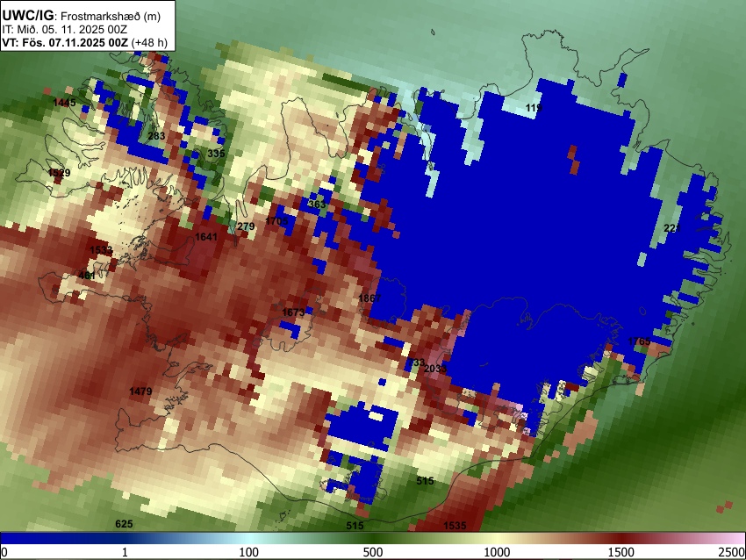Screen dimensions: 746x560
Task: Click the 1641 map value
Action: coord(206,236)
